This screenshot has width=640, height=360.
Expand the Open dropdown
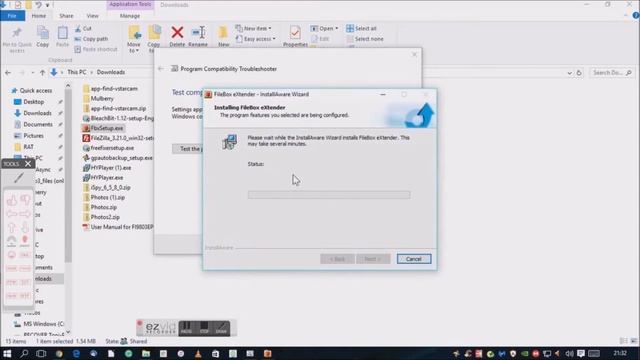(324, 29)
